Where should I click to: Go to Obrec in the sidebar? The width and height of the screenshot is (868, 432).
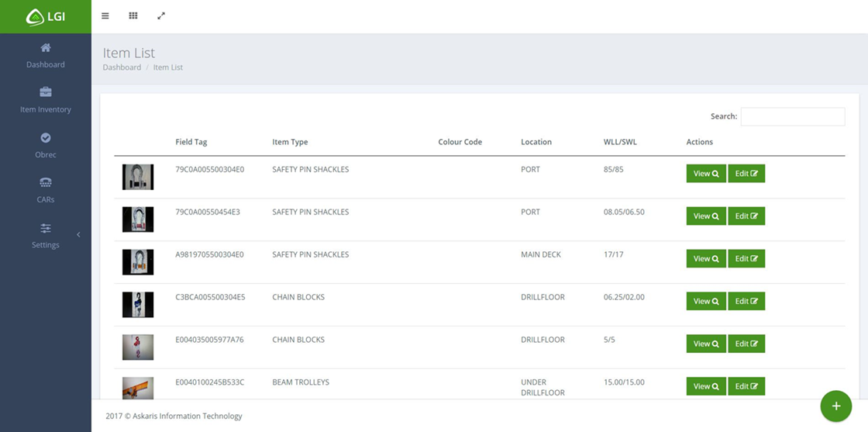46,145
